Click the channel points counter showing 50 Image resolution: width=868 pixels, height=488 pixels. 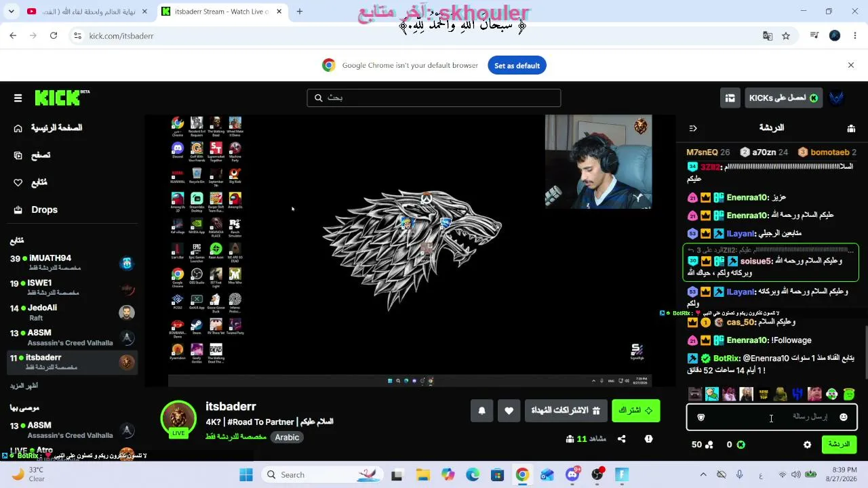(x=703, y=445)
